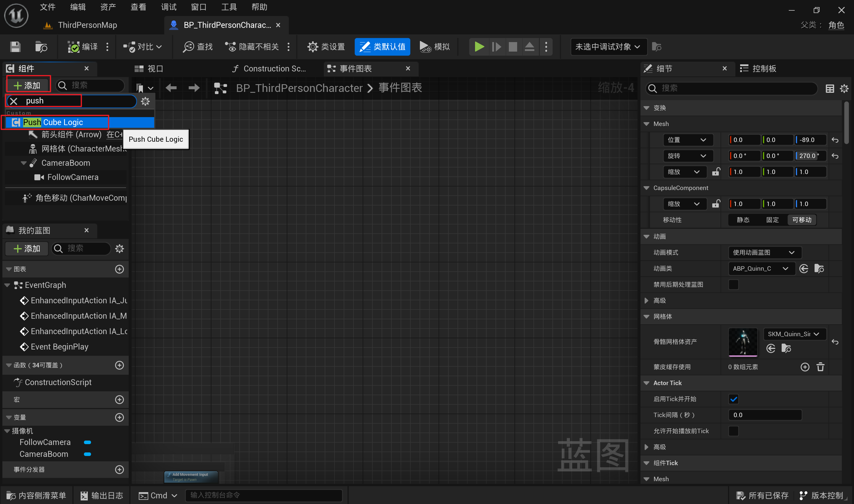Enable 禁用后期处理蓝图 checkbox

pos(733,285)
